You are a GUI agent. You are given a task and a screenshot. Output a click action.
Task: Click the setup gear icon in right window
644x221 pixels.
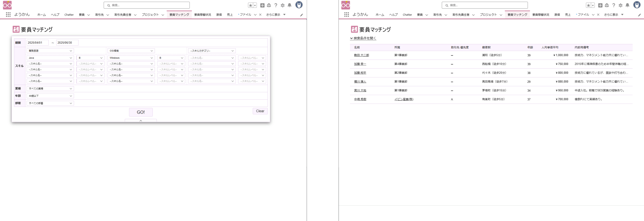point(621,5)
